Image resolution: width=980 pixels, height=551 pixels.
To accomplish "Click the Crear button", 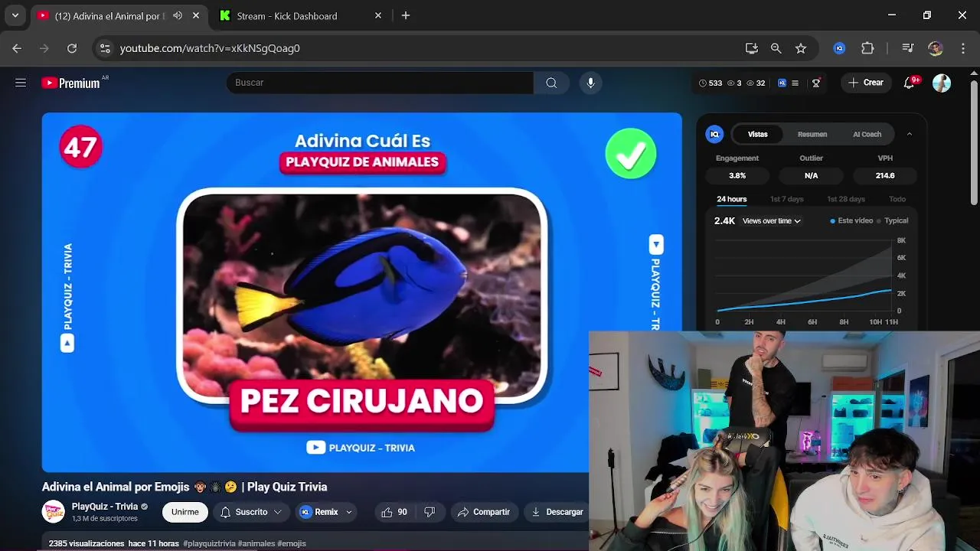I will point(866,83).
